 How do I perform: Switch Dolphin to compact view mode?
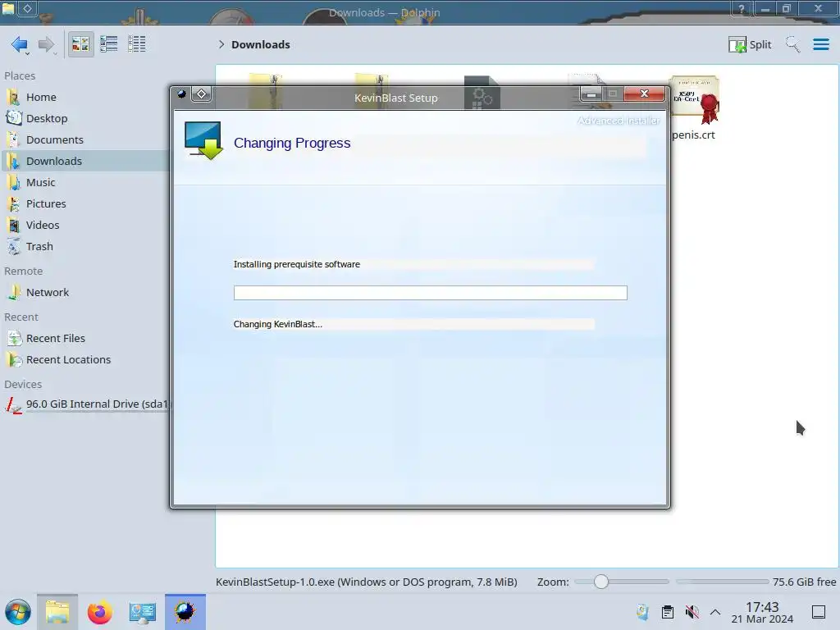pos(109,44)
